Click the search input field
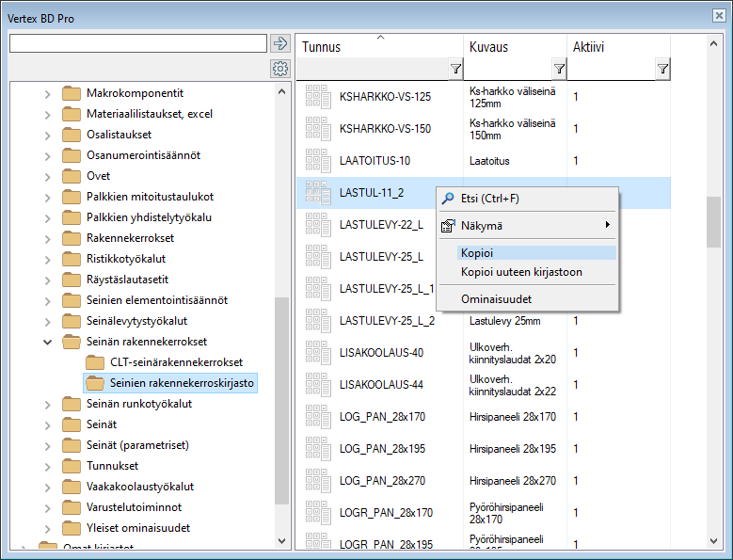Image resolution: width=733 pixels, height=560 pixels. (137, 43)
